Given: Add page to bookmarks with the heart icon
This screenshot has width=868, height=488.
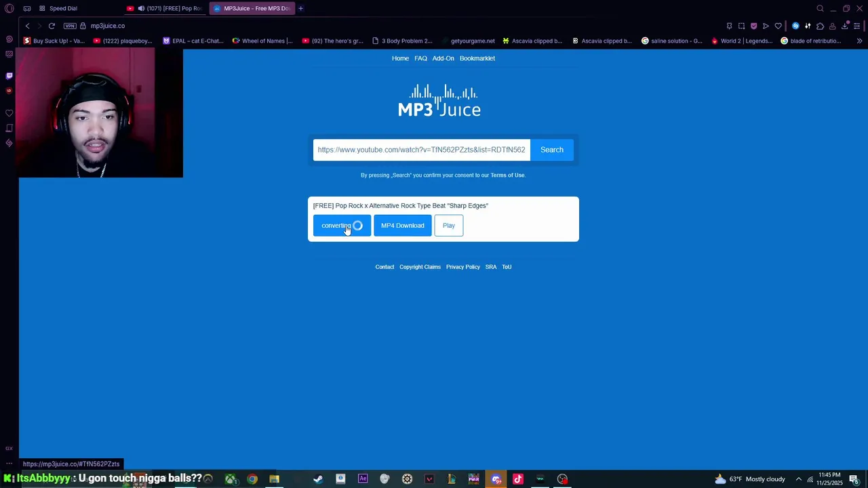Looking at the screenshot, I should pos(778,26).
